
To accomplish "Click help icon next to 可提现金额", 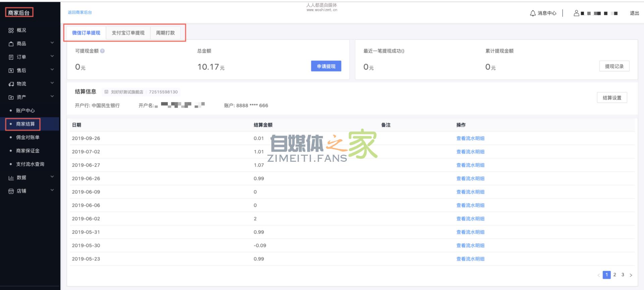I will (x=102, y=51).
